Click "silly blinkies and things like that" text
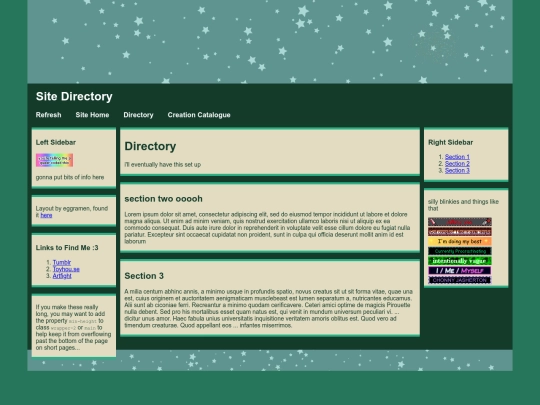The image size is (540, 405). click(x=463, y=205)
